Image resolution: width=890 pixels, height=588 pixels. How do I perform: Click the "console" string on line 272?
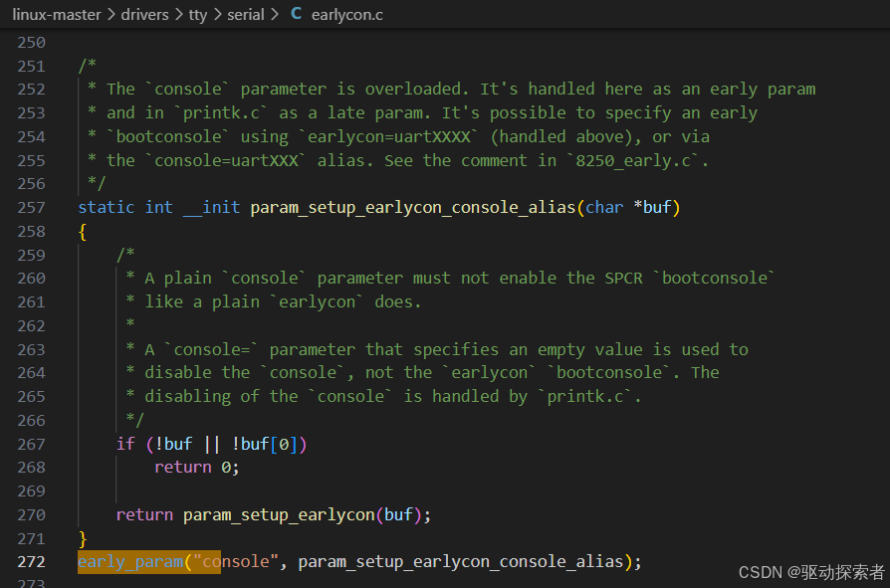(x=236, y=562)
